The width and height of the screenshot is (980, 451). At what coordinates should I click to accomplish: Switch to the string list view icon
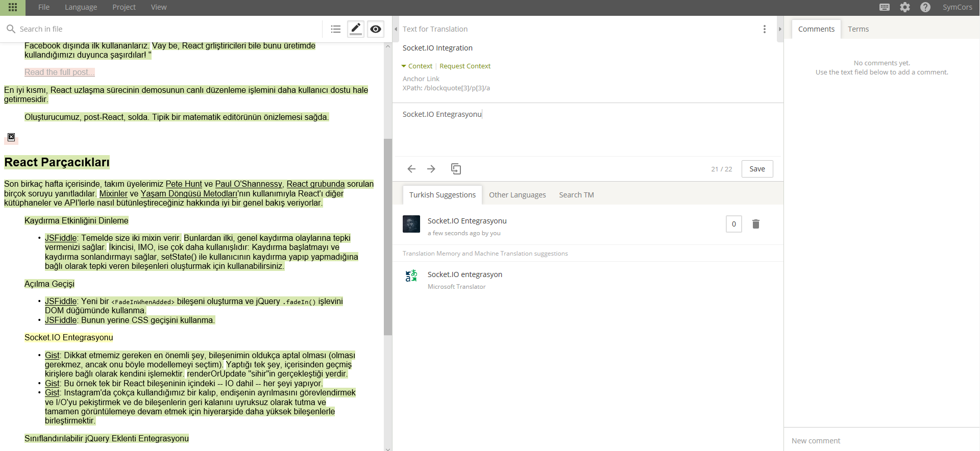335,29
